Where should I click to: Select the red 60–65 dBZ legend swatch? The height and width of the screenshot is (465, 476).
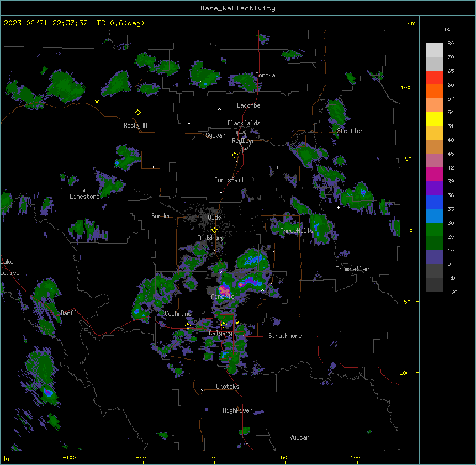[x=434, y=78]
